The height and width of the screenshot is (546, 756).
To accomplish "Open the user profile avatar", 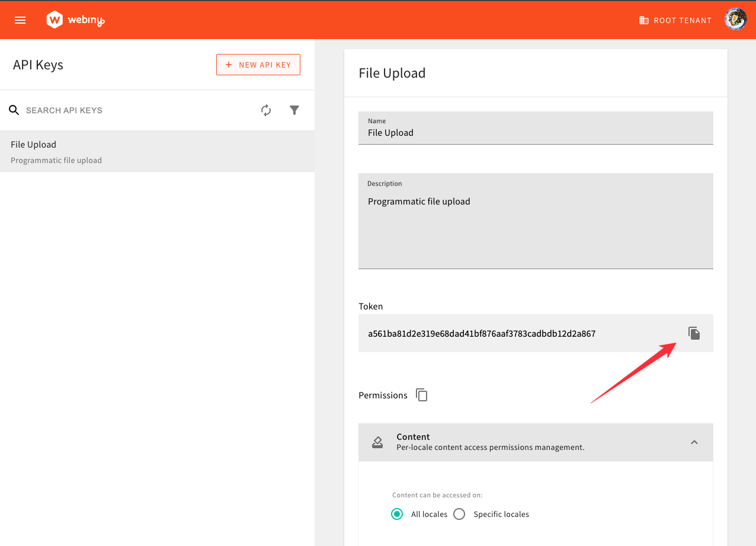I will point(735,19).
